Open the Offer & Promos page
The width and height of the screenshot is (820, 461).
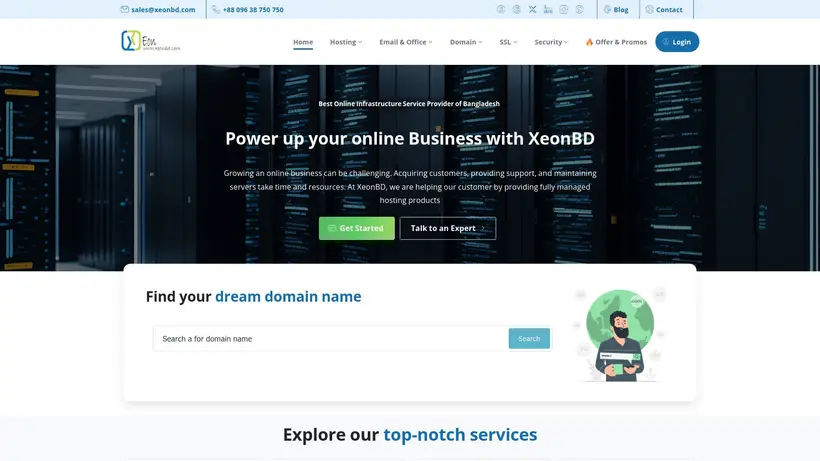[616, 42]
